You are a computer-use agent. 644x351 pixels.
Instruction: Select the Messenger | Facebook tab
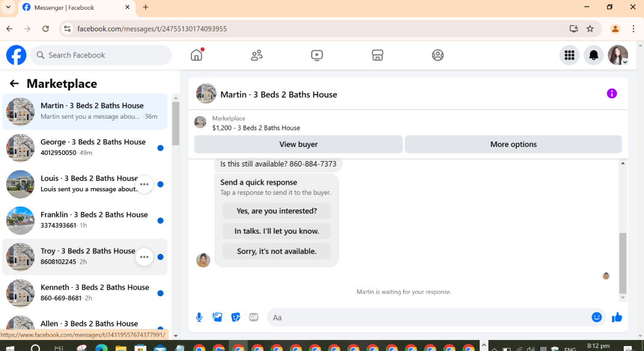click(76, 7)
